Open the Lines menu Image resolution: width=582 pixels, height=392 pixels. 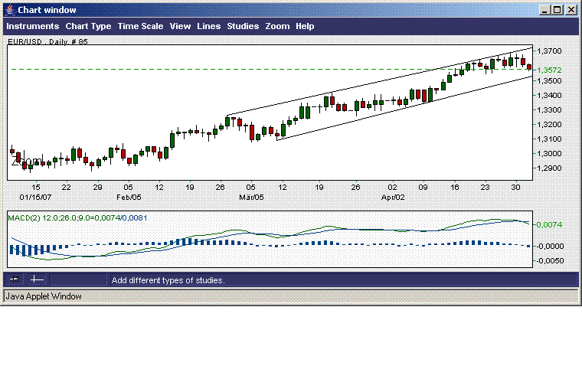(208, 26)
